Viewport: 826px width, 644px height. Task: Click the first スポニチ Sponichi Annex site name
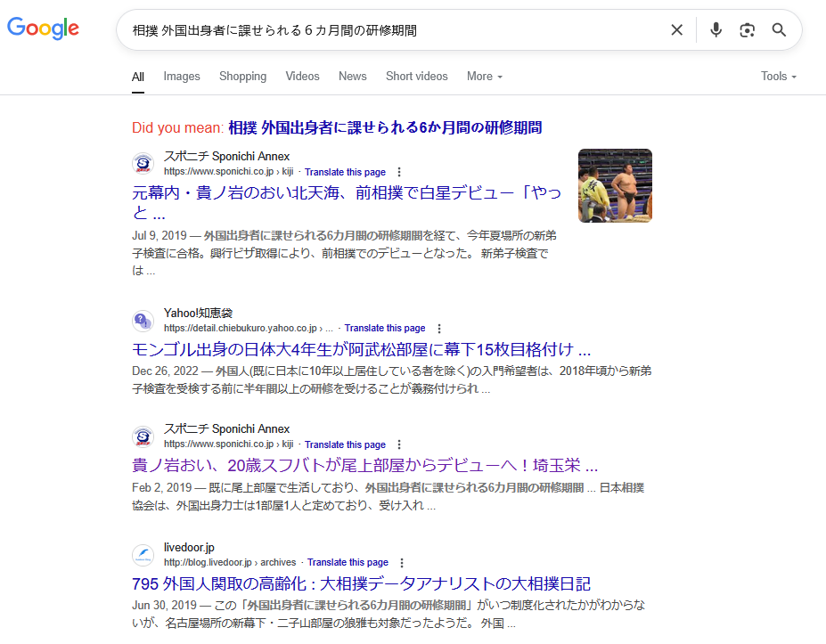[226, 157]
